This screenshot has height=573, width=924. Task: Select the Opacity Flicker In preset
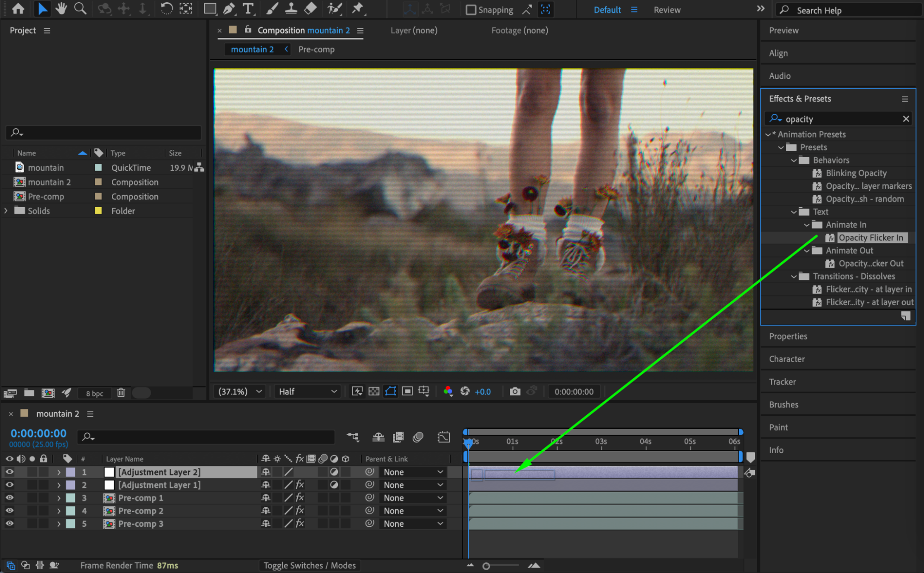871,237
